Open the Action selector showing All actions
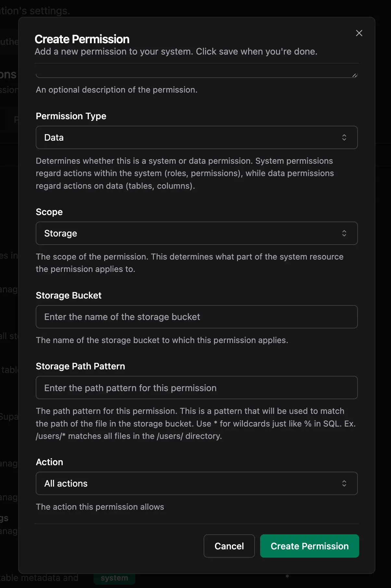The width and height of the screenshot is (391, 588). [x=196, y=483]
